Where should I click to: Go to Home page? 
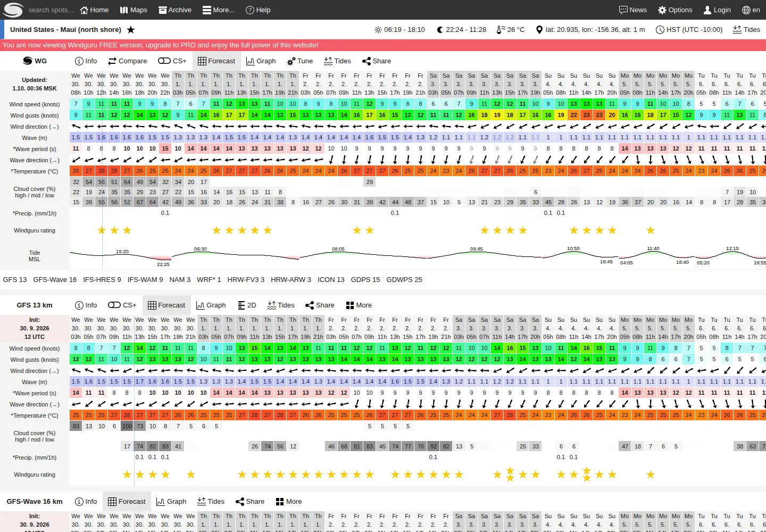pos(94,10)
